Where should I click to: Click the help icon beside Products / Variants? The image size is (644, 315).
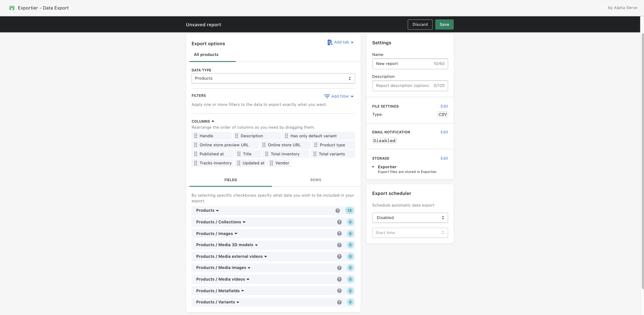point(339,302)
